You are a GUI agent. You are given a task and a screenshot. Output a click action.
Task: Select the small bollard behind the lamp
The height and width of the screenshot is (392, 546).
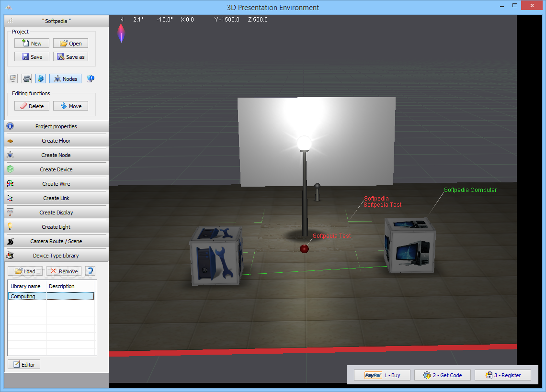coord(317,192)
